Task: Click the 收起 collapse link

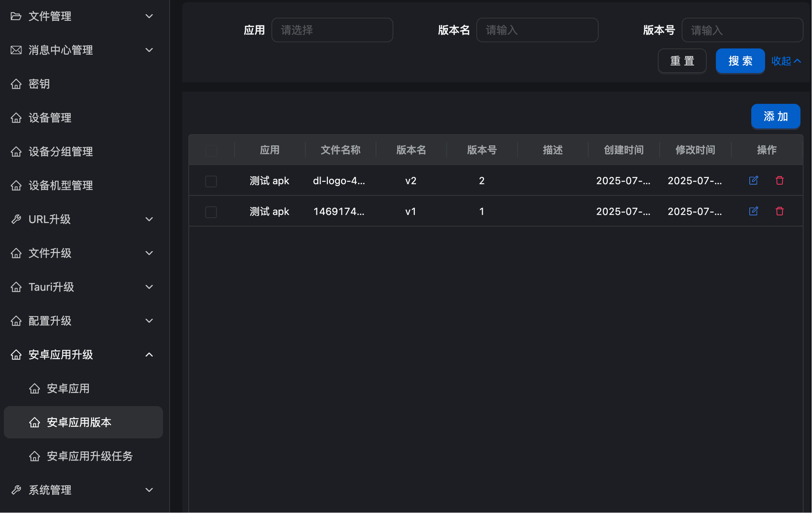Action: pyautogui.click(x=786, y=61)
